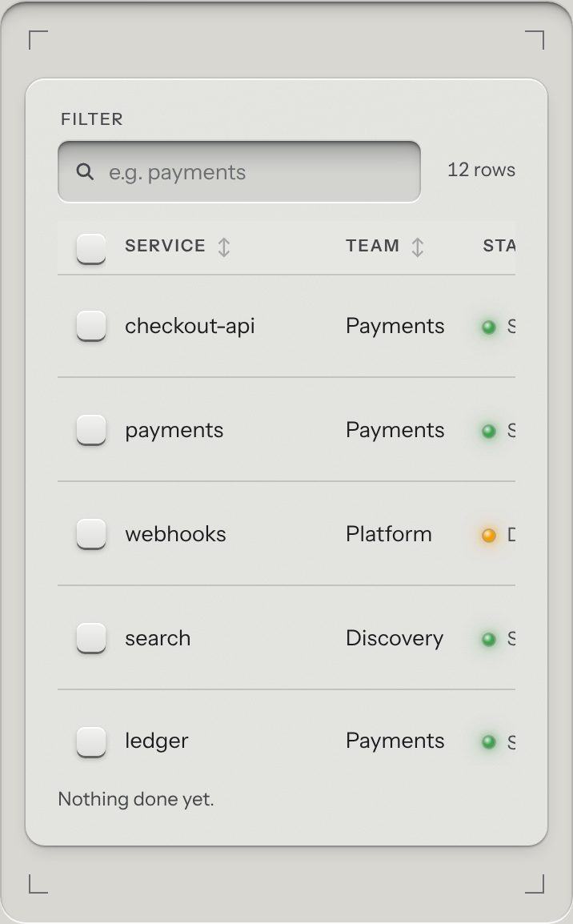573x924 pixels.
Task: Toggle the select-all checkbox in header
Action: click(91, 248)
